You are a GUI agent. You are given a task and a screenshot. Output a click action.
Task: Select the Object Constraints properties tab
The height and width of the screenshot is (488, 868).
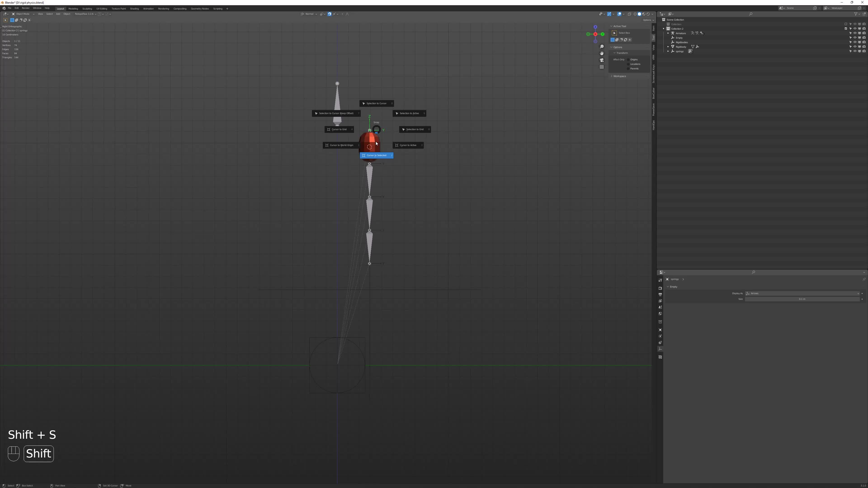click(660, 343)
